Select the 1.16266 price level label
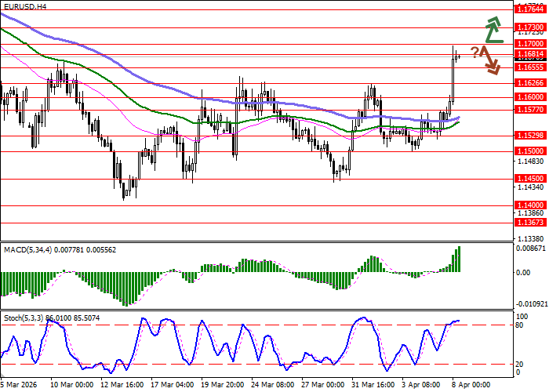549x392 pixels. [x=530, y=82]
